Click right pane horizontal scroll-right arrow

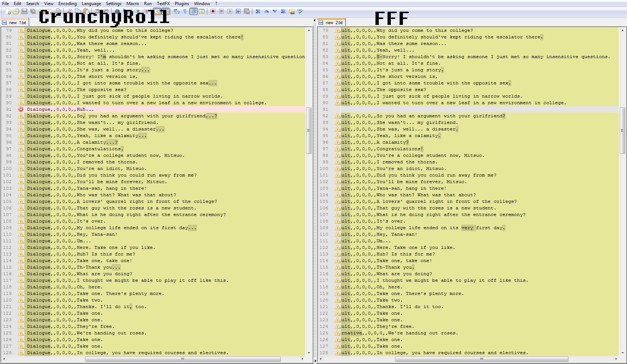(616, 359)
